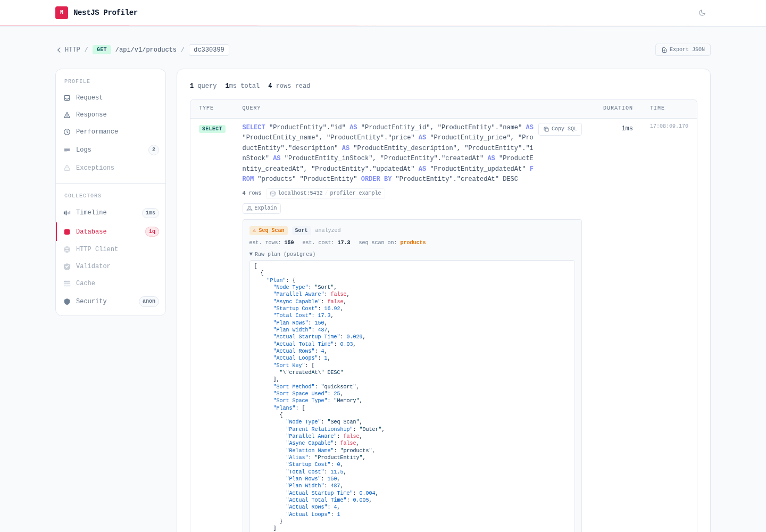Screen dimensions: 766x532
Task: Click the HTTP Client globe icon
Action: [x=67, y=250]
